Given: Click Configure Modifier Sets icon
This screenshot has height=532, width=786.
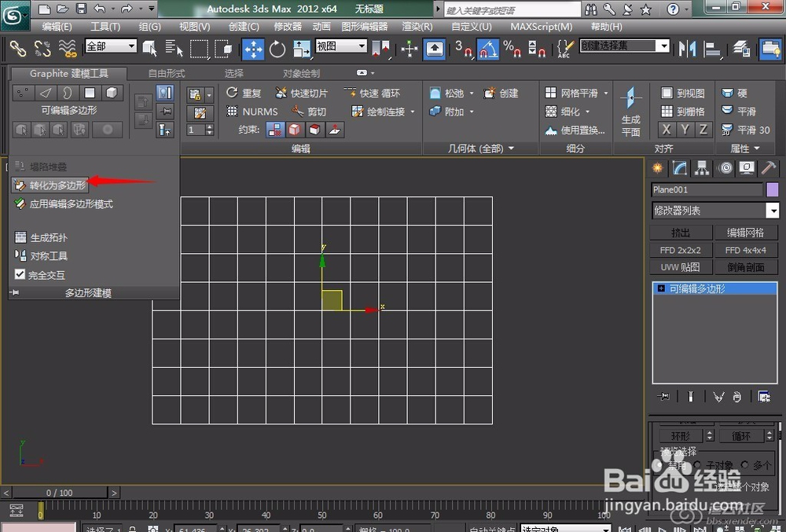Looking at the screenshot, I should point(764,397).
